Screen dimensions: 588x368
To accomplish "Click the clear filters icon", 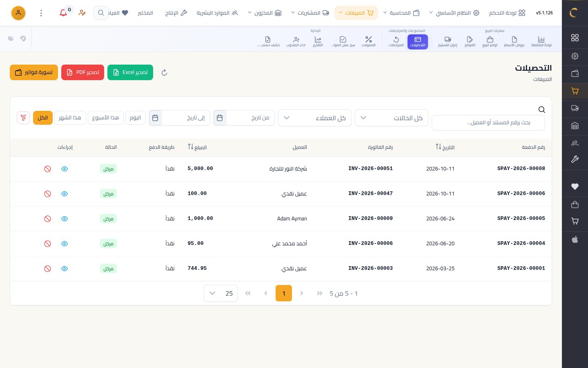I will click(x=23, y=118).
